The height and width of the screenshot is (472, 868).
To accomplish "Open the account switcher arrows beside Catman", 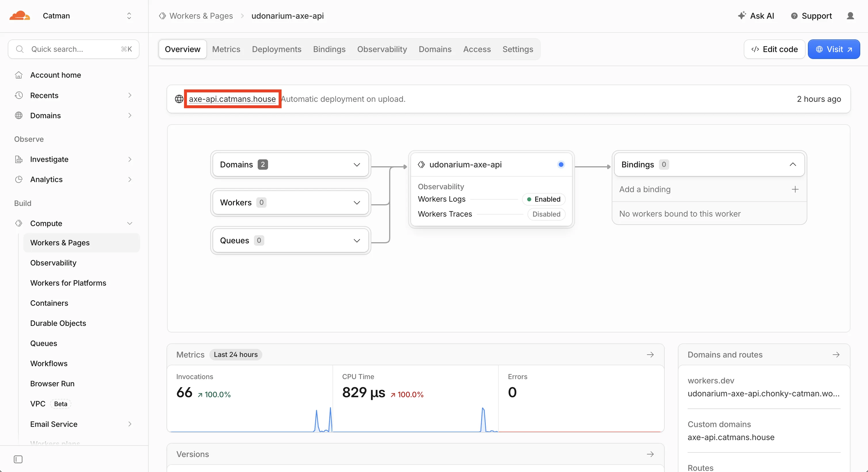I will pyautogui.click(x=129, y=16).
